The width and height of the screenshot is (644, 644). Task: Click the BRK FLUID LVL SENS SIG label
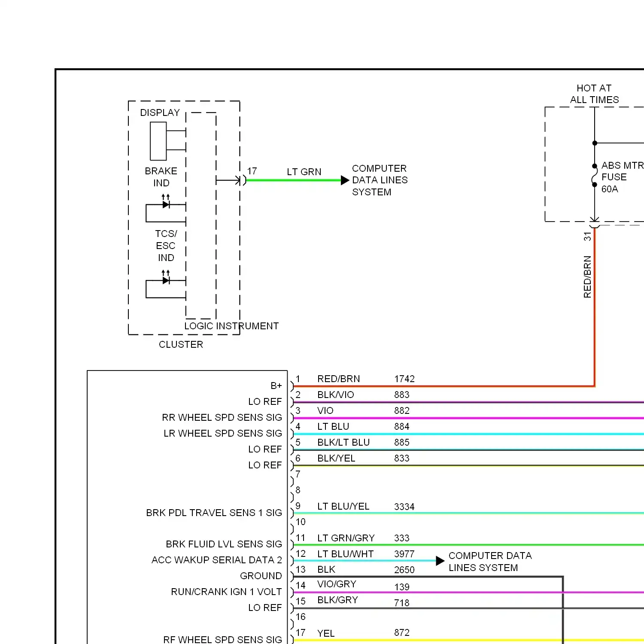pyautogui.click(x=224, y=544)
